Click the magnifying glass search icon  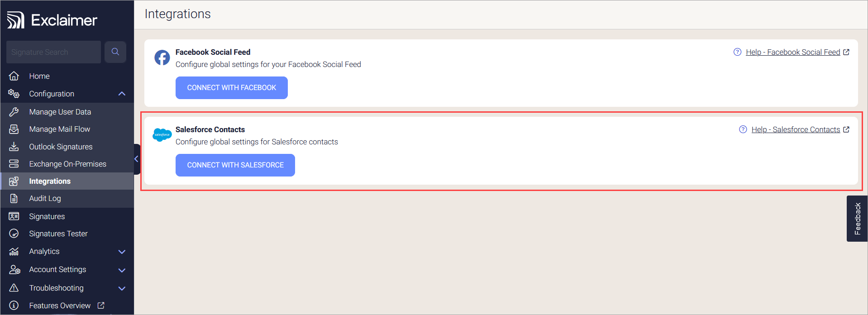click(x=115, y=52)
